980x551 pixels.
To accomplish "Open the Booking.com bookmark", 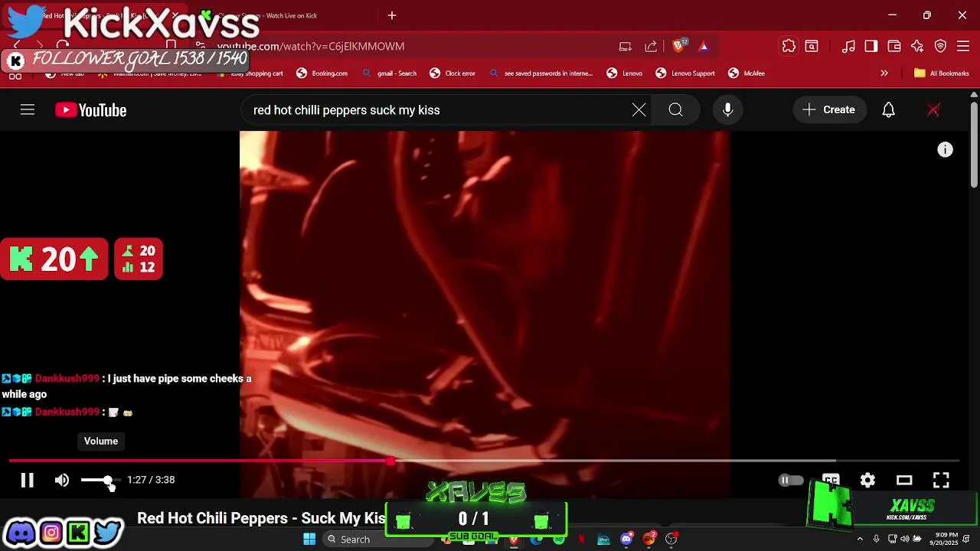I will (322, 73).
